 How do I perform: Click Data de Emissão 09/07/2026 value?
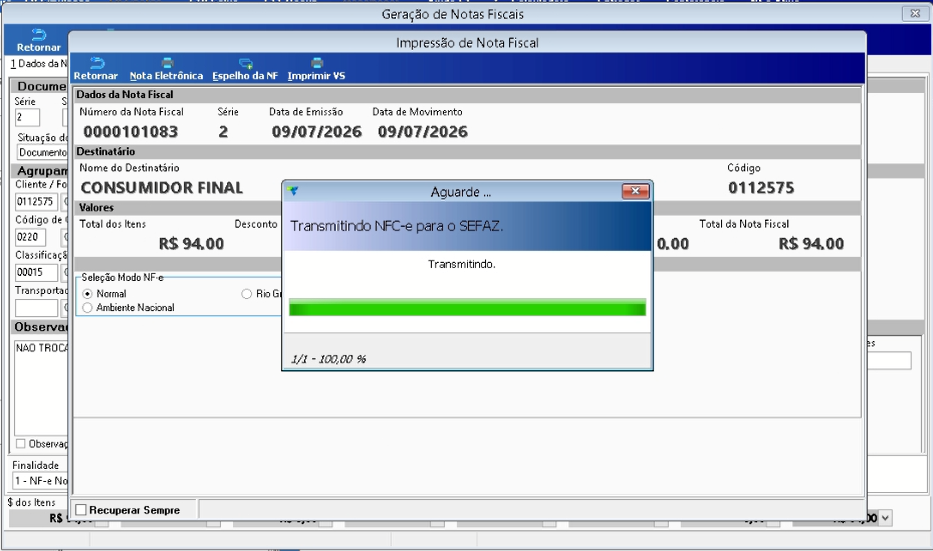point(317,132)
